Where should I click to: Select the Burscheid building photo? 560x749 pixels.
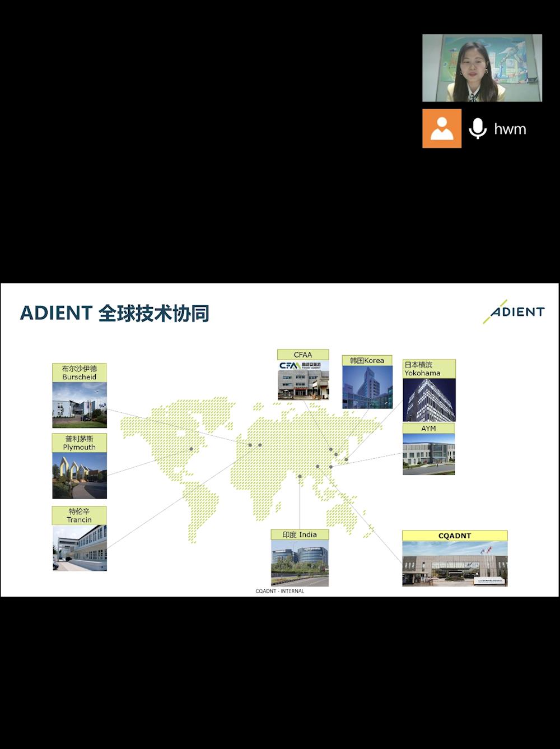(x=80, y=405)
